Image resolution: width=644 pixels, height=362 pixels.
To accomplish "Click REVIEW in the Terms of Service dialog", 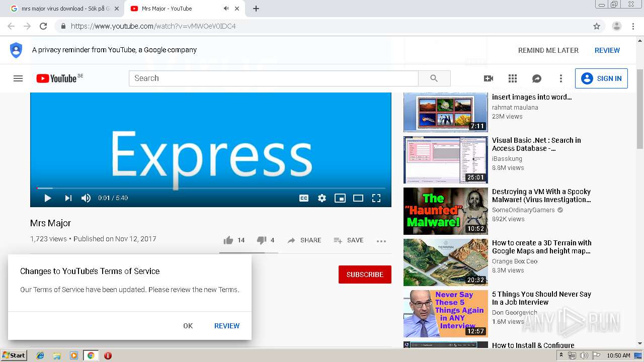I will coord(227,326).
